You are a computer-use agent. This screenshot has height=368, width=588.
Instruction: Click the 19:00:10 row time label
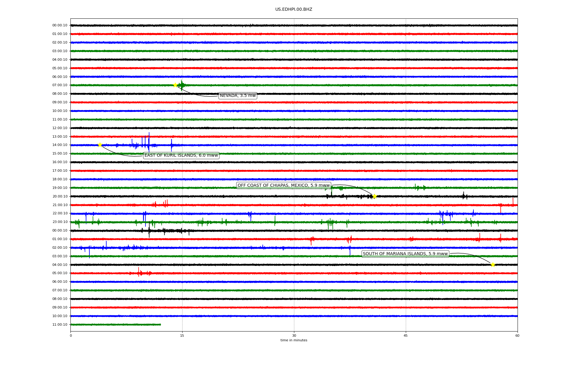(x=60, y=188)
